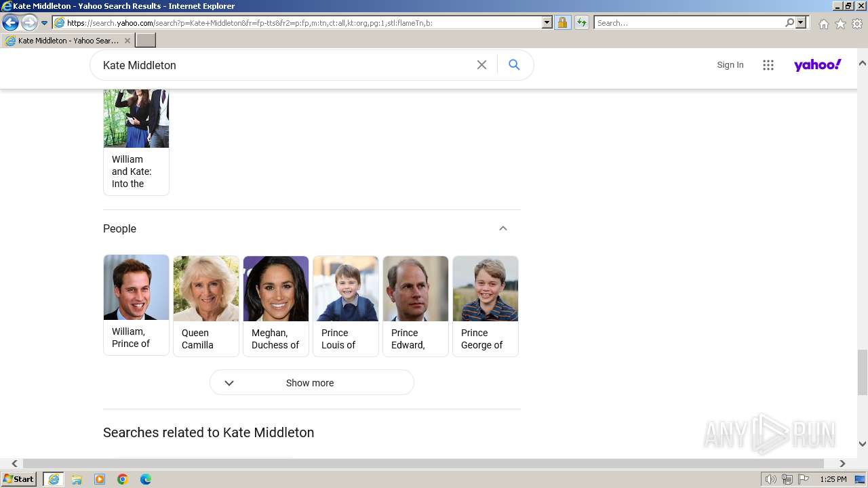Click the Refresh page icon

pyautogui.click(x=582, y=23)
